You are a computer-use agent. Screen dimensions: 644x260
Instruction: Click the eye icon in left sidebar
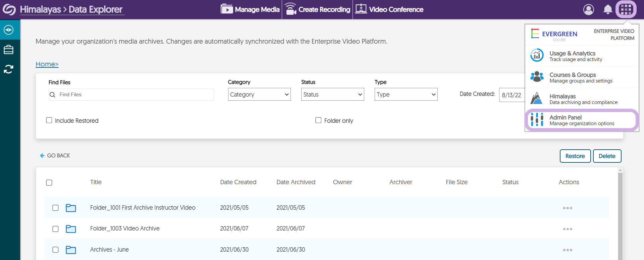point(8,30)
